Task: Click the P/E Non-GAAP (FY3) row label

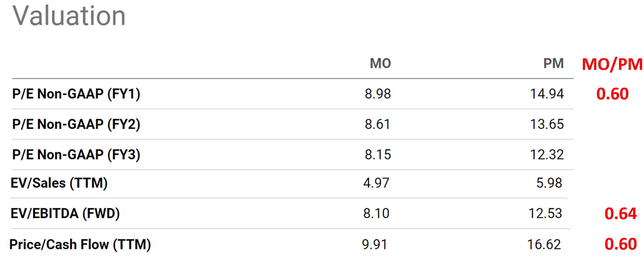Action: pos(76,155)
